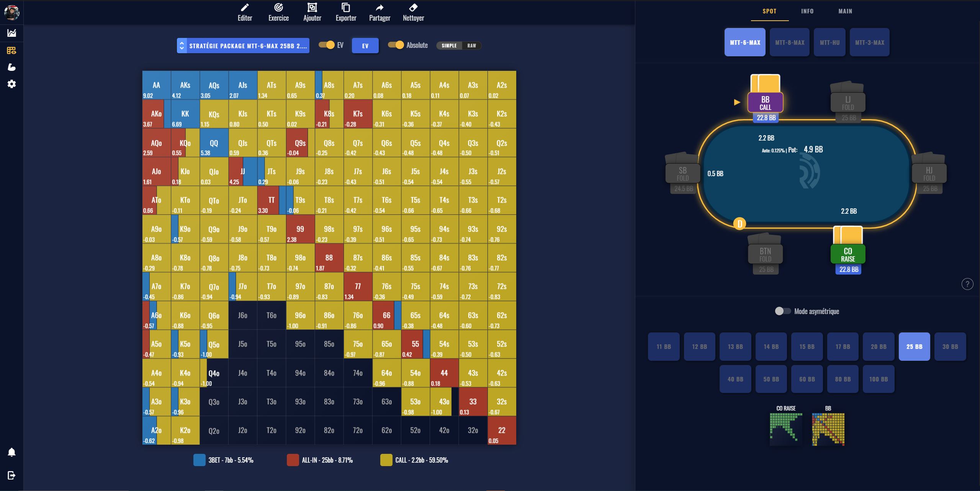
Task: Click the Editer pencil icon
Action: [245, 8]
